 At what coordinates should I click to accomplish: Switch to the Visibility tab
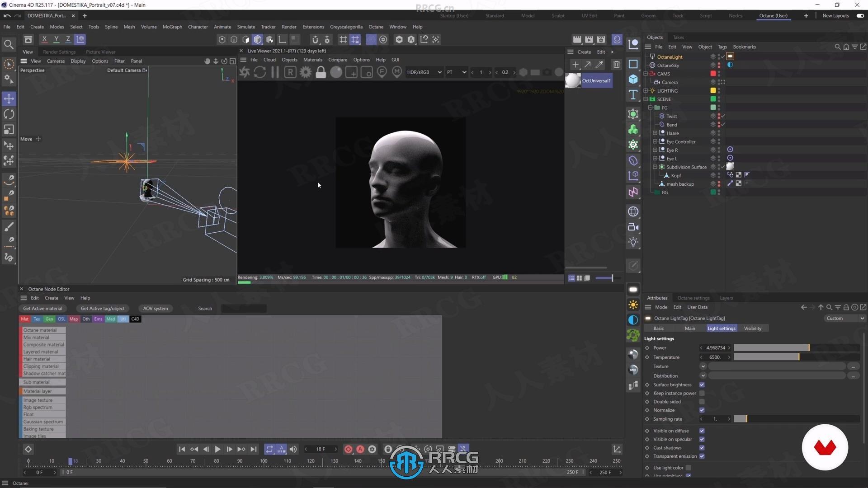(x=752, y=328)
